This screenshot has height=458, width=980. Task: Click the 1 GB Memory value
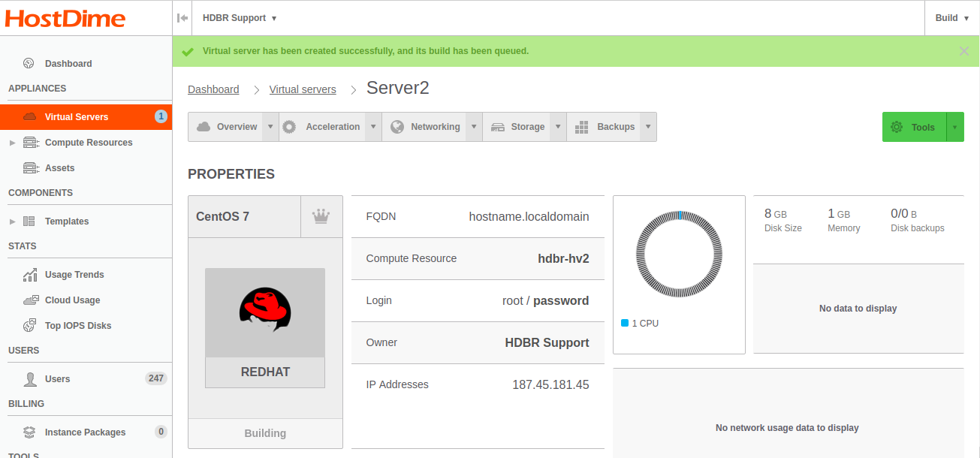pyautogui.click(x=839, y=214)
